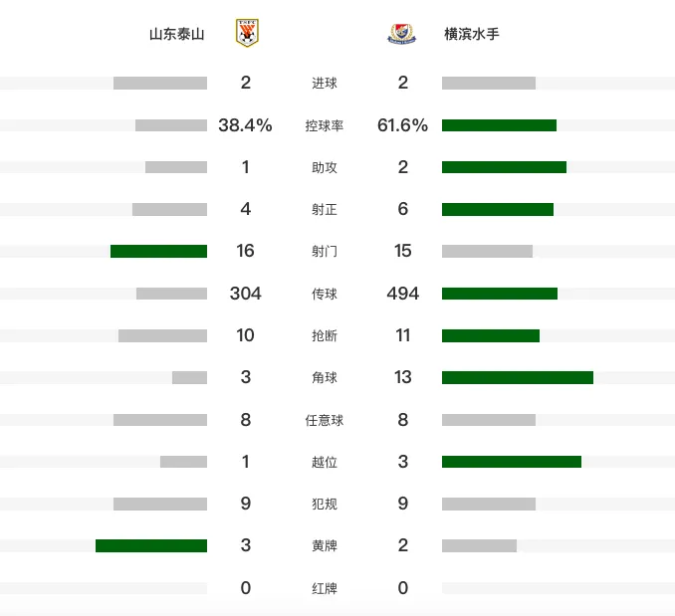Screen dimensions: 675x616
Task: Click the Yokohama Marinos team crest
Action: point(401,34)
